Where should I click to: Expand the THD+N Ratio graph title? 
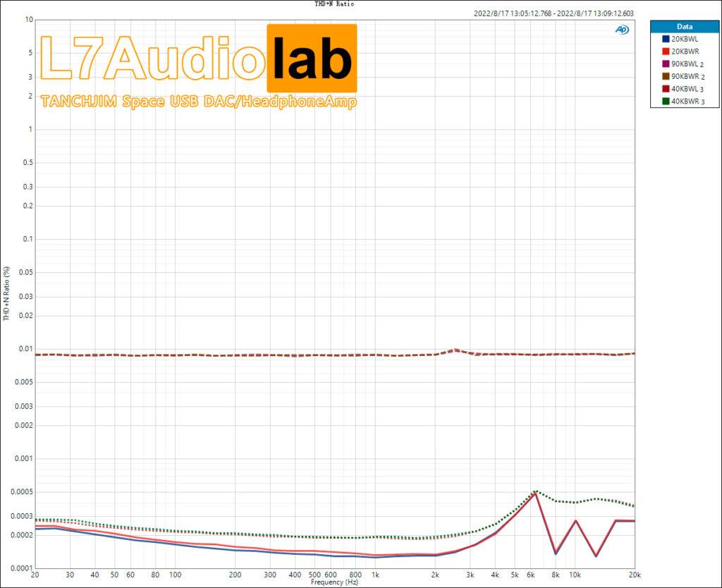click(334, 4)
